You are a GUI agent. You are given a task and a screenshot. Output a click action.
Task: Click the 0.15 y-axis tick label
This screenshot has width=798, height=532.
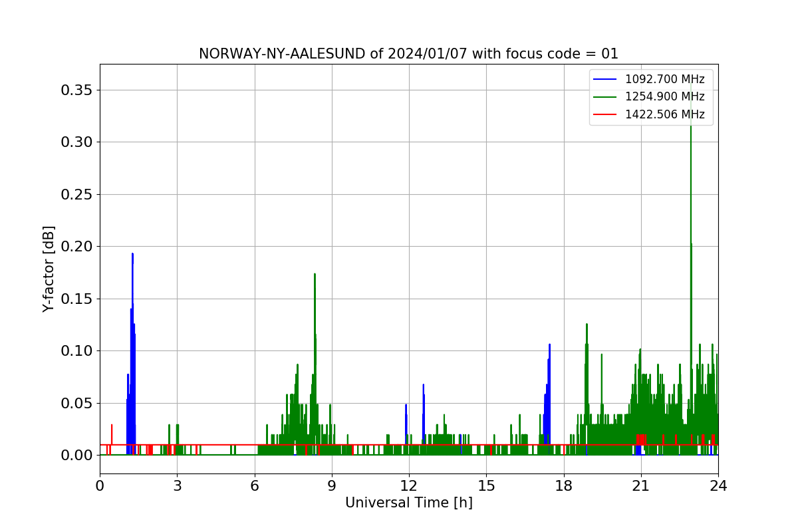click(x=76, y=299)
